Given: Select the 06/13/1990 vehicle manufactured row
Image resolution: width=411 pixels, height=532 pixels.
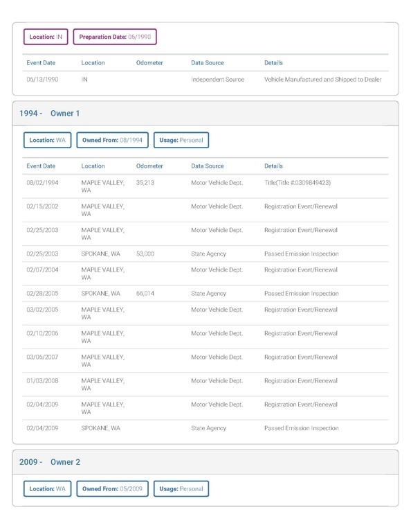Looking at the screenshot, I should pos(205,80).
